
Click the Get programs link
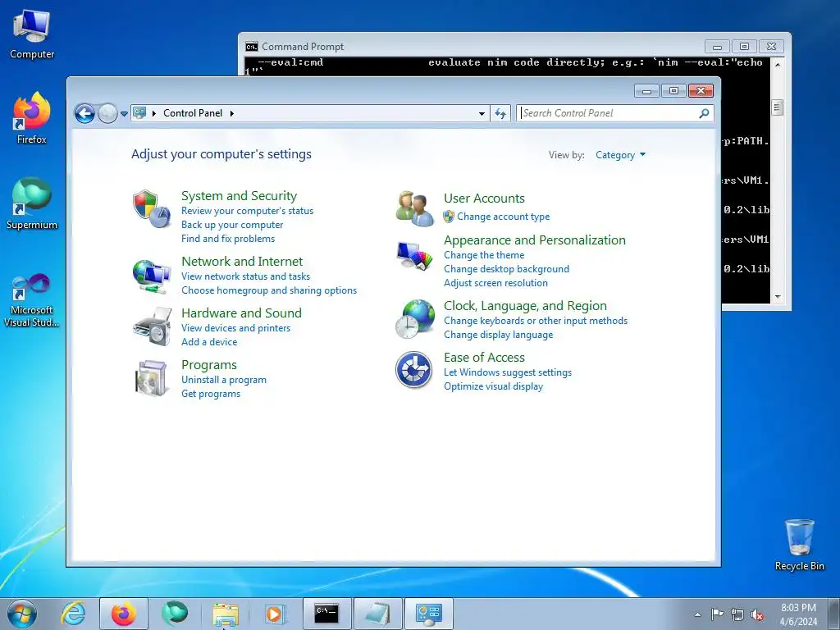[x=211, y=394]
